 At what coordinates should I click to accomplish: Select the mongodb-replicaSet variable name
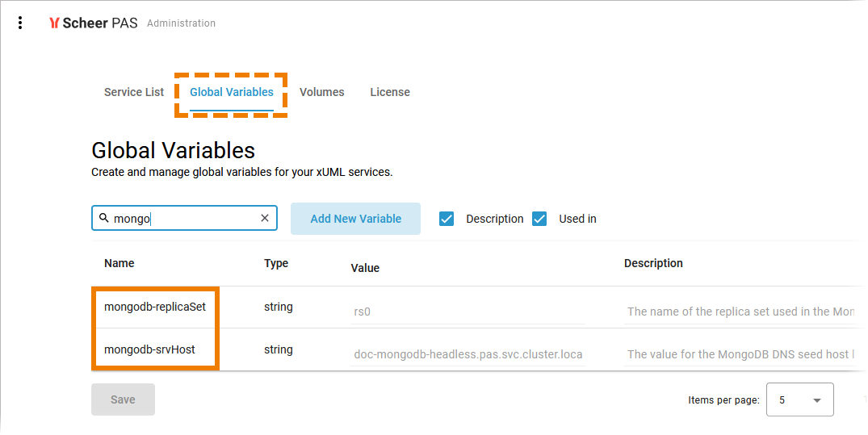pyautogui.click(x=155, y=307)
